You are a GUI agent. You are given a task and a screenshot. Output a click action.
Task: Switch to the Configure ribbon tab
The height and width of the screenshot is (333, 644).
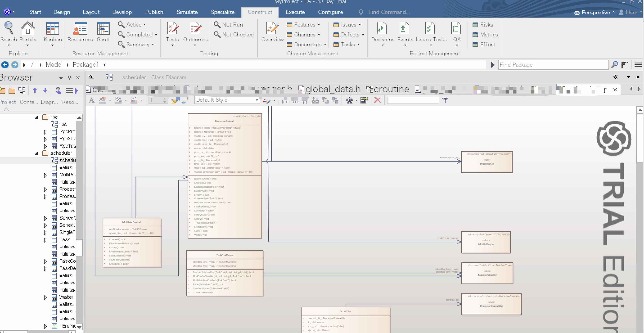point(330,12)
